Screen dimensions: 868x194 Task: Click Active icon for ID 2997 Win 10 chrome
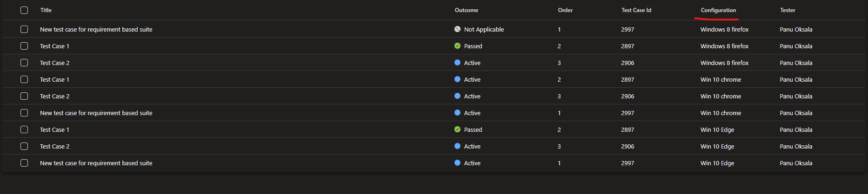[x=457, y=113]
